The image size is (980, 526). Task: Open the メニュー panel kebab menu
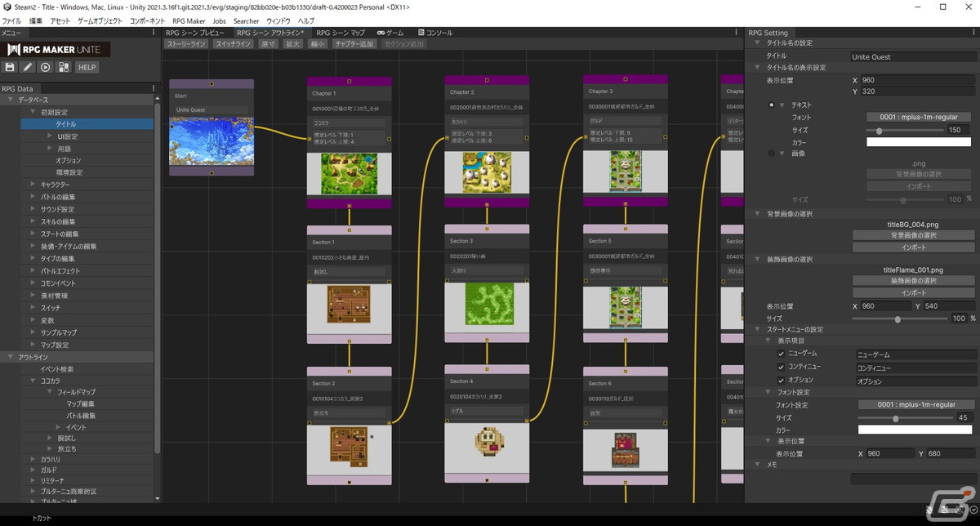tap(154, 33)
